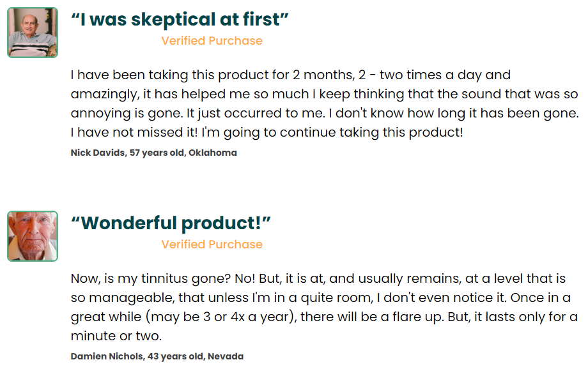Click the line starting "amazingly, it has helped"

[325, 94]
